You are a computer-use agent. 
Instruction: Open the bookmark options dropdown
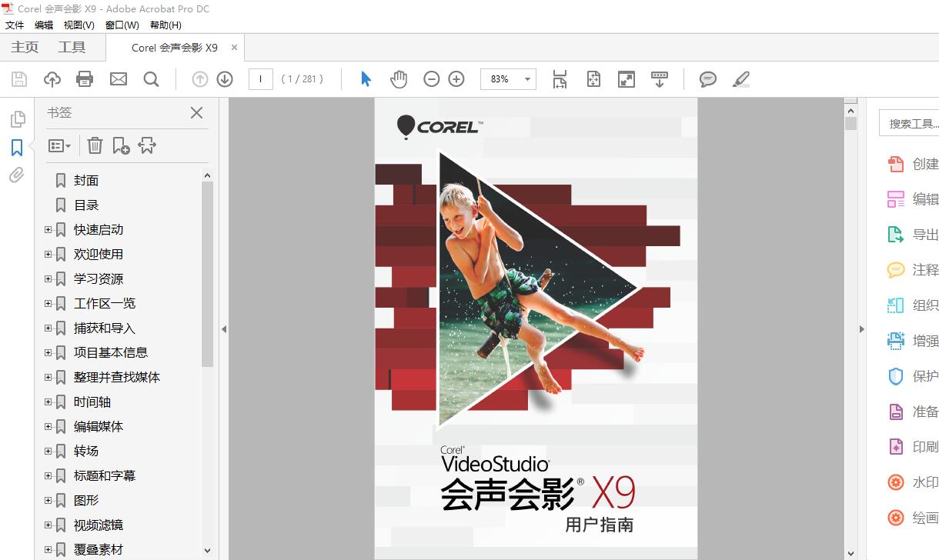(59, 145)
